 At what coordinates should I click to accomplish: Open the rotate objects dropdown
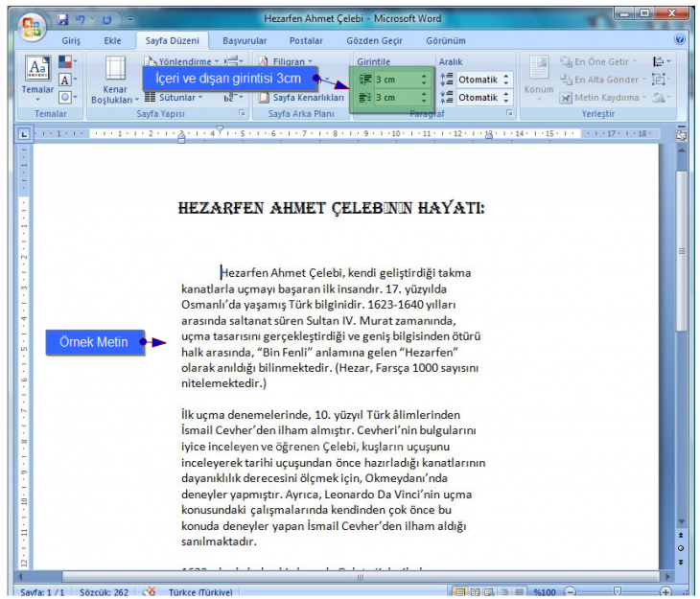661,98
